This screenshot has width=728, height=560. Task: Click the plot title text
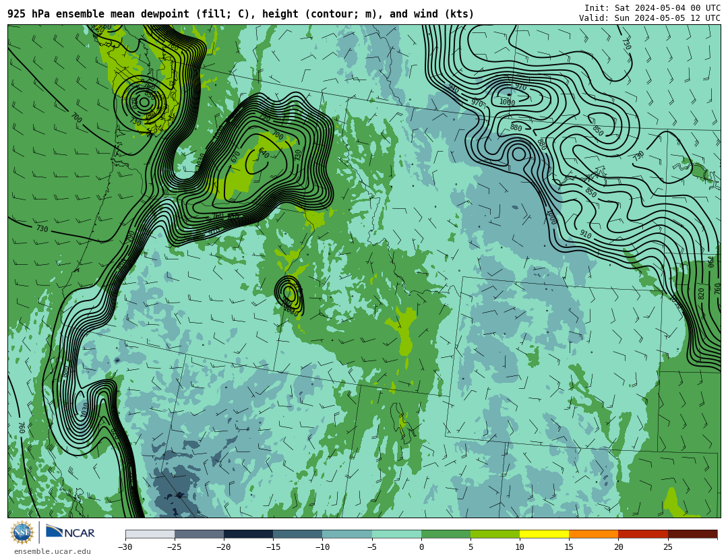(241, 14)
